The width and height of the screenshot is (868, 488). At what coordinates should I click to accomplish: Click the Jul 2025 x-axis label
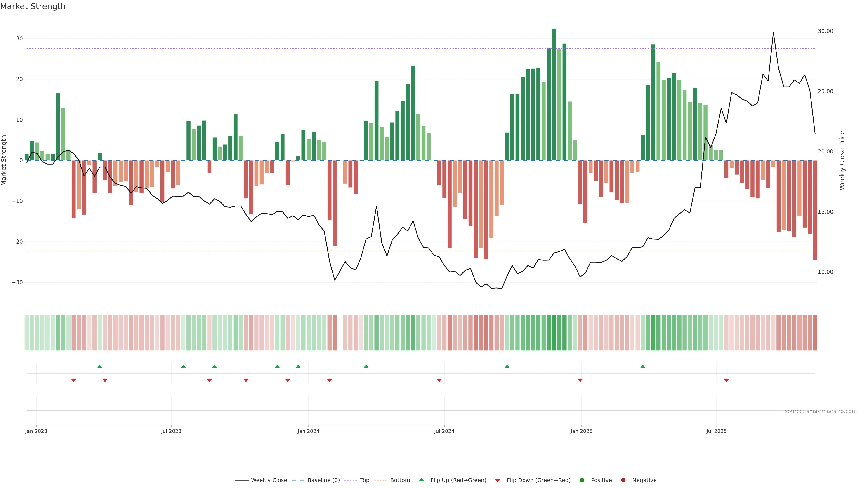[716, 431]
